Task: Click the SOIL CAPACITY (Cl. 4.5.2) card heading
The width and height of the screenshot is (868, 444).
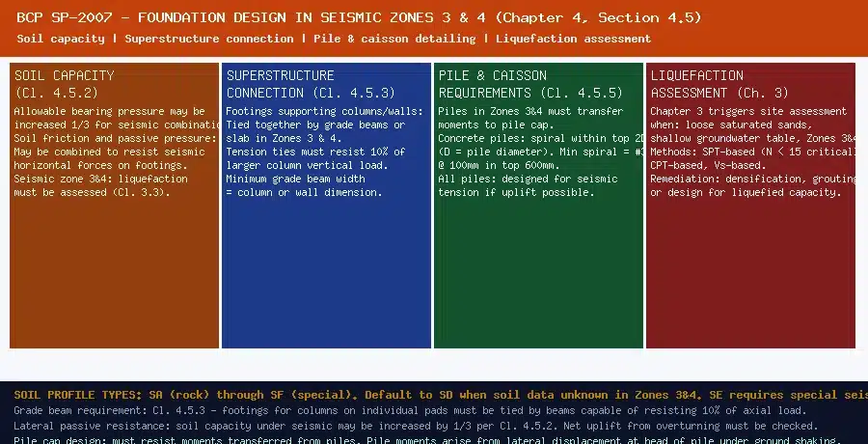Action: pyautogui.click(x=65, y=84)
